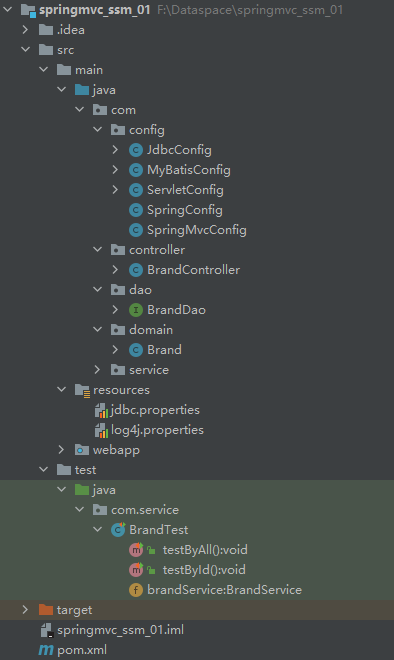Expand the MyBatisConfig class members
Screen dimensions: 394x660
click(115, 170)
